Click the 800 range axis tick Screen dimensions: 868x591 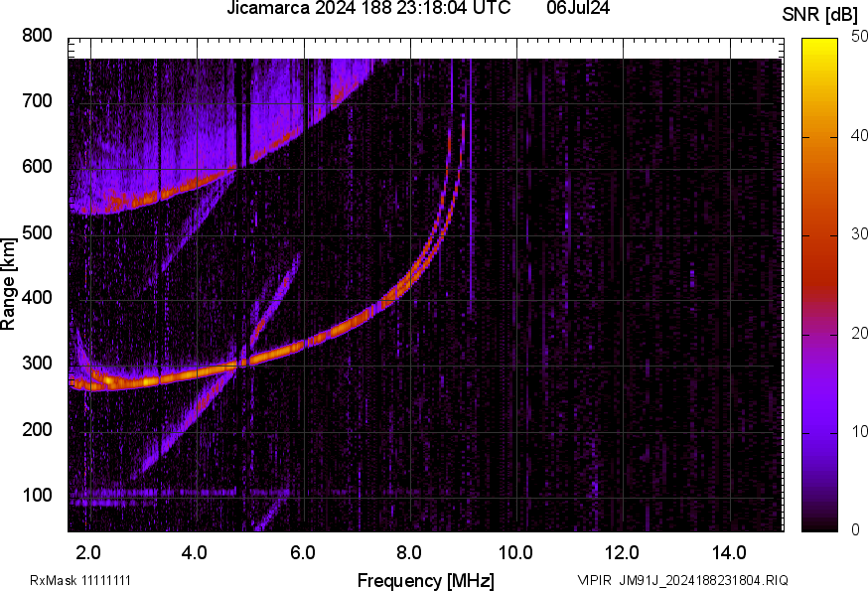tap(37, 36)
